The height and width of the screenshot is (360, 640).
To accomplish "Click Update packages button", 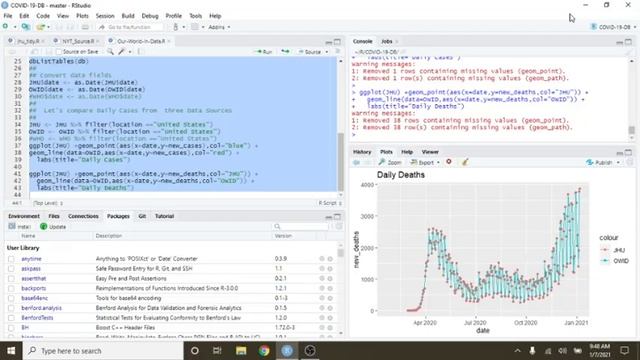I will [53, 227].
